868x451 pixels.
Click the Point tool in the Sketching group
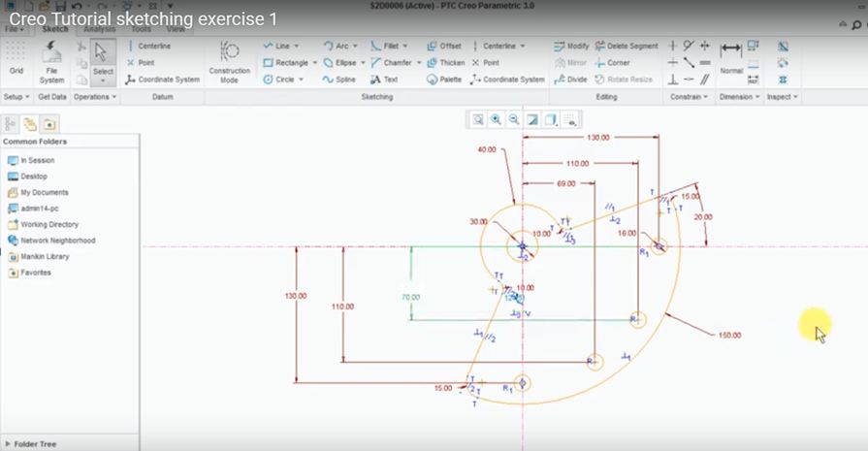tap(486, 62)
